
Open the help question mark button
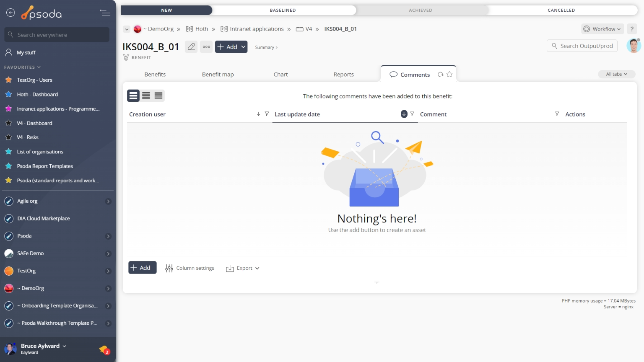(632, 29)
